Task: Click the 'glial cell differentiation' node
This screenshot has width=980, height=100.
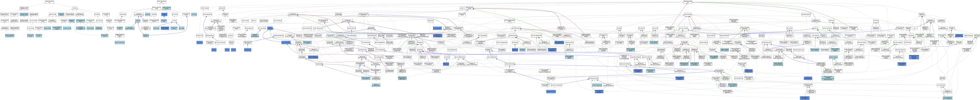Action: 460,57
